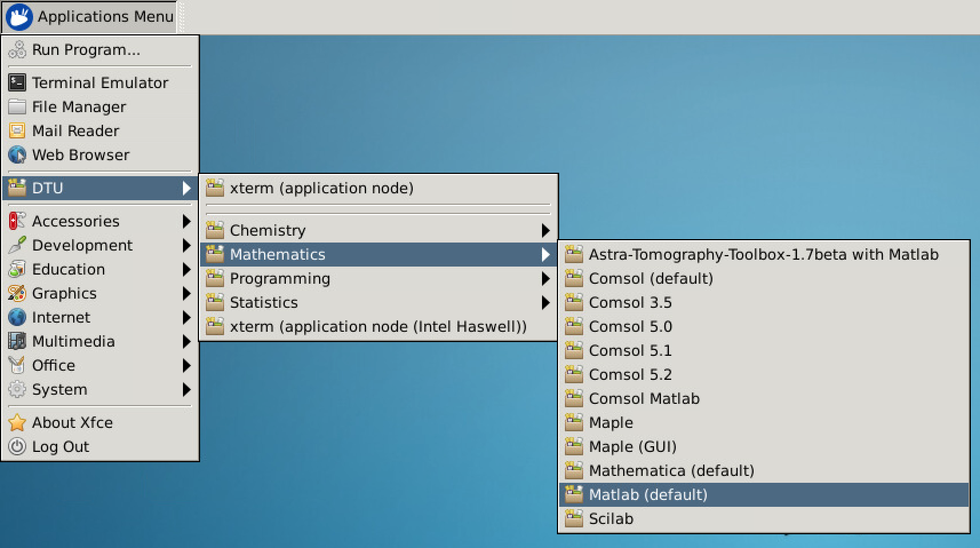The height and width of the screenshot is (548, 980).
Task: Click icon beside Scilab entry
Action: click(x=574, y=519)
